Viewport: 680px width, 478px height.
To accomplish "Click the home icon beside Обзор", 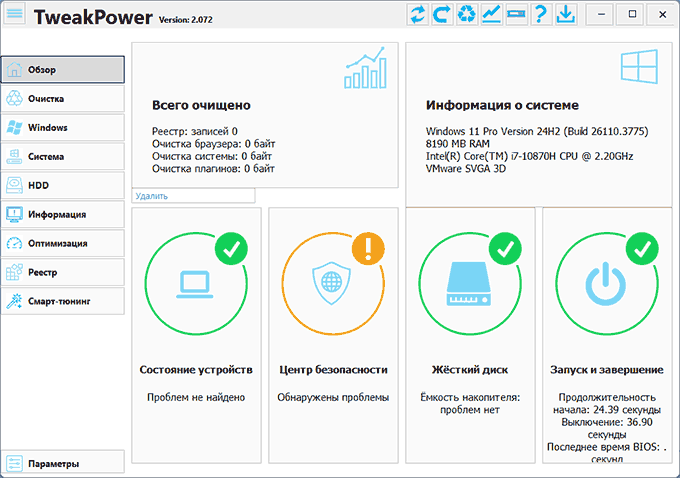I will click(x=14, y=69).
